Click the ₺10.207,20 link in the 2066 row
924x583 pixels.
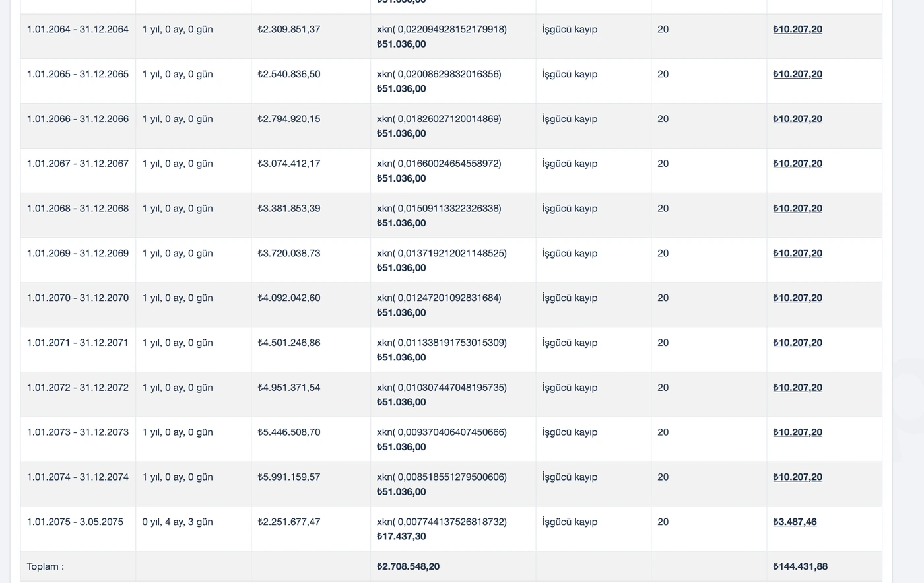(797, 119)
